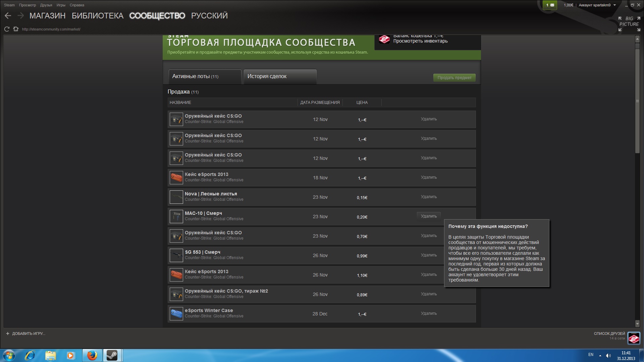Open ДОБАВИТЬ ИГРУ link
644x362 pixels.
[x=29, y=334]
